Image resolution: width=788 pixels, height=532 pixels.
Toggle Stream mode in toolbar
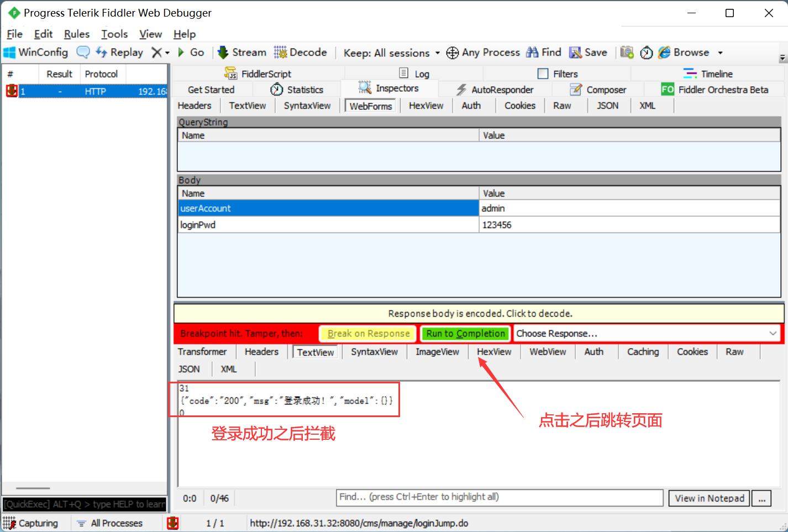241,52
